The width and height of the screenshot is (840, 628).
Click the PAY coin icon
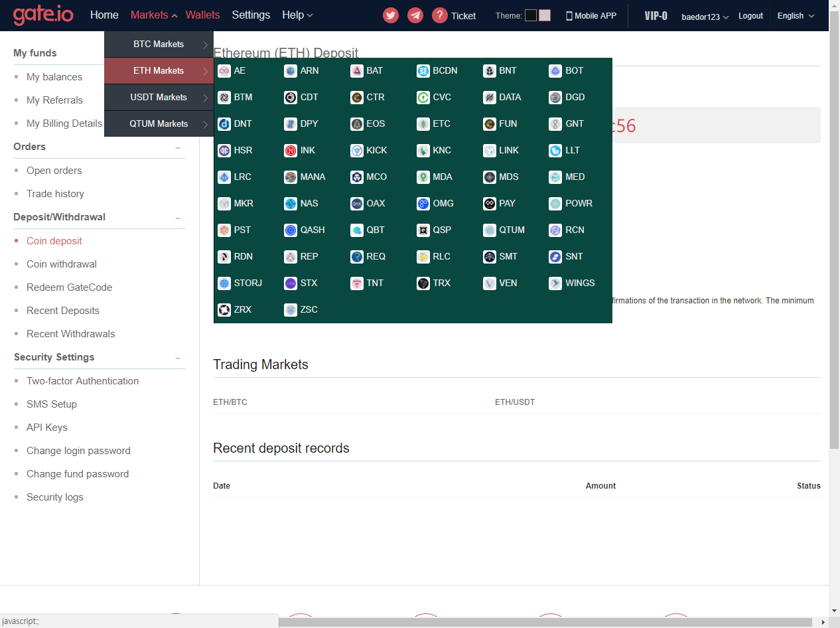pyautogui.click(x=490, y=204)
